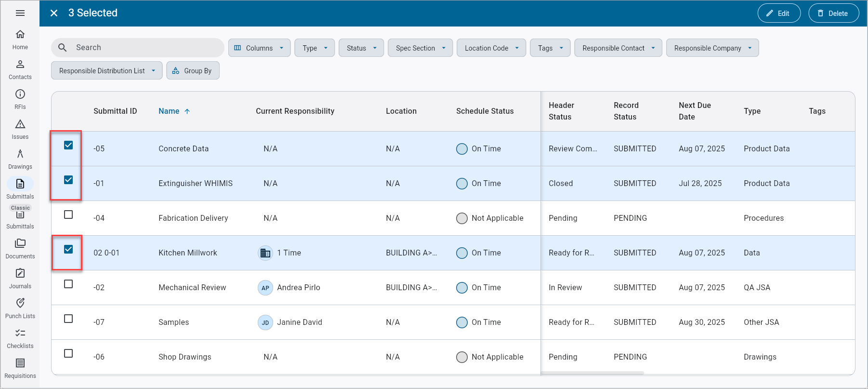The width and height of the screenshot is (868, 389).
Task: Go to Home in sidebar
Action: [x=20, y=40]
